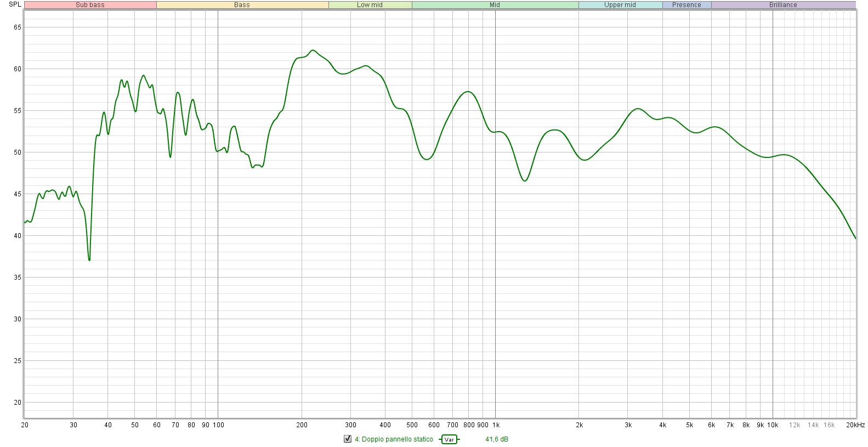Click the 50 dB axis tick label
Viewport: 868px width, 447px height.
coord(18,152)
